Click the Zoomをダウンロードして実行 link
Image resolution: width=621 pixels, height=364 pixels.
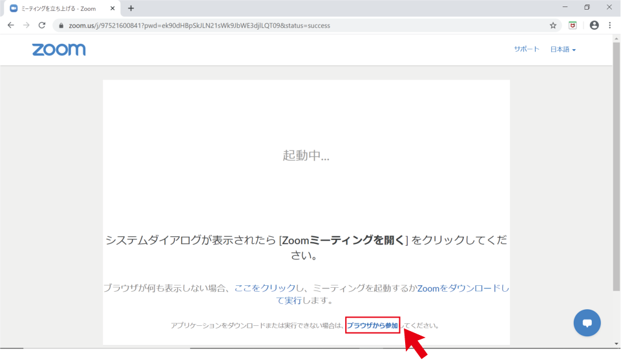[x=462, y=288]
